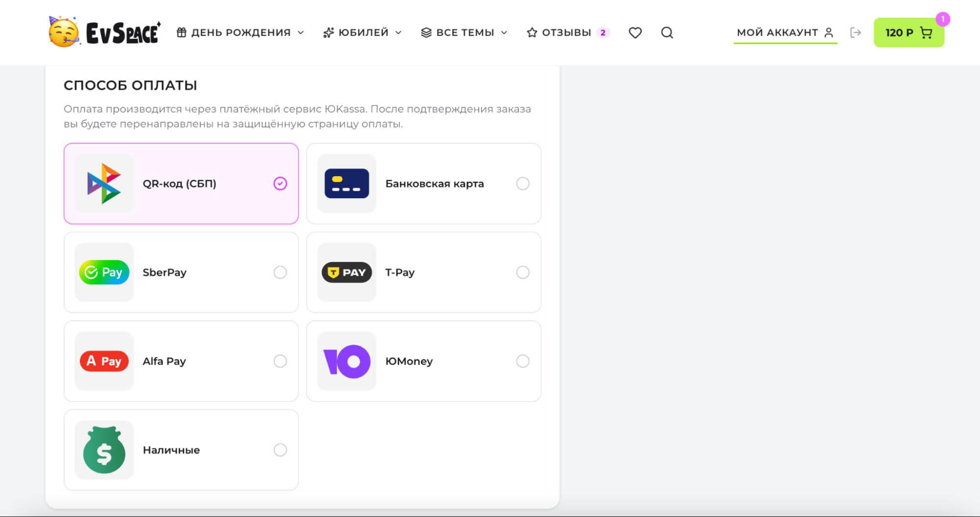Click the QR-код (СБП) label
The height and width of the screenshot is (517, 980).
tap(179, 183)
